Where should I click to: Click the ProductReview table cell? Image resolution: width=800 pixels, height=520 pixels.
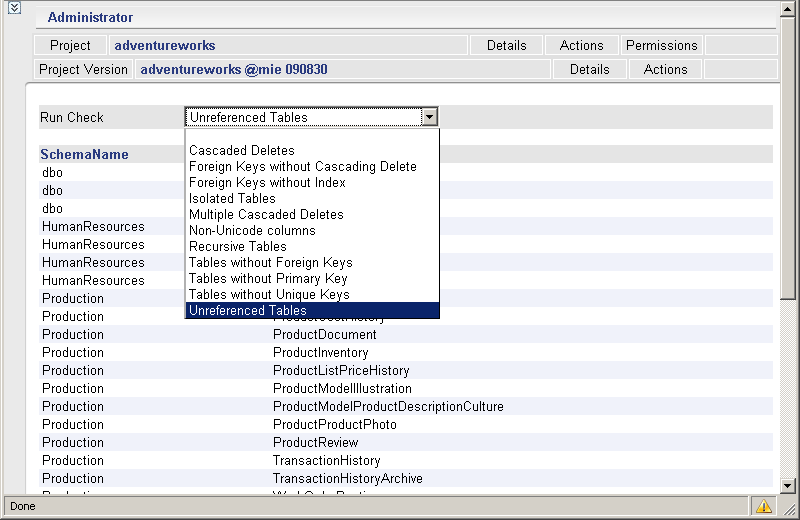(315, 442)
